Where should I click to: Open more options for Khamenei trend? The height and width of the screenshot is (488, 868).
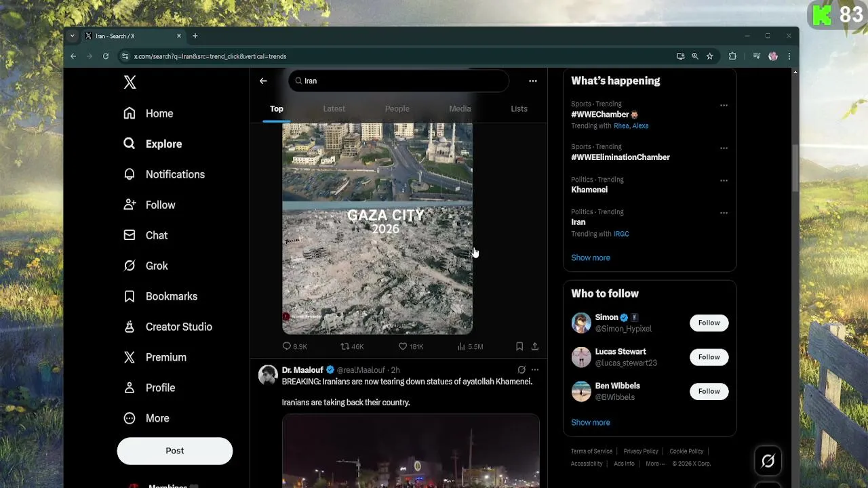tap(724, 181)
